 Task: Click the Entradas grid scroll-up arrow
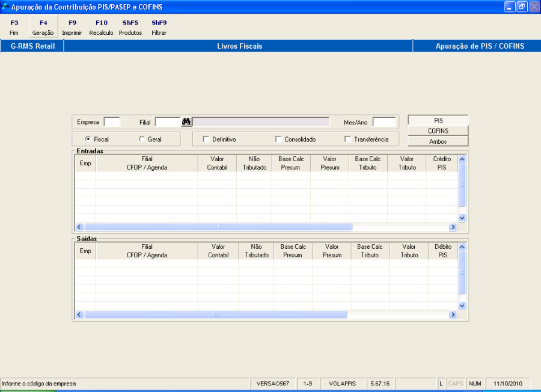coord(462,159)
